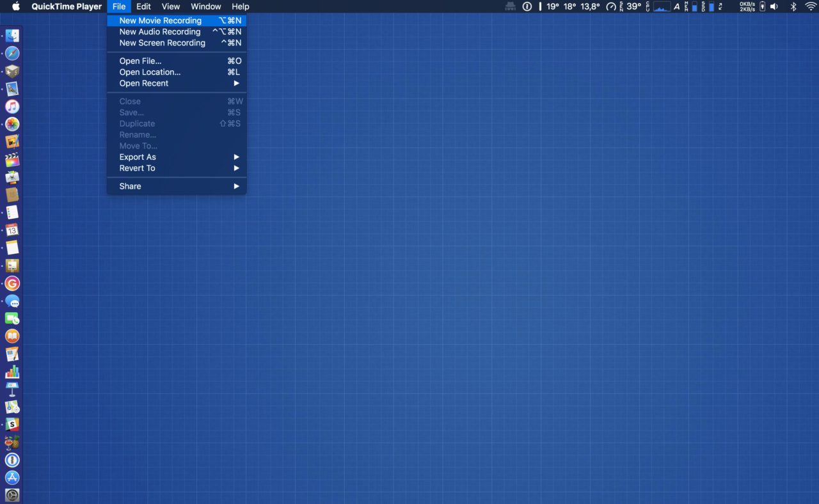Viewport: 819px width, 504px height.
Task: Choose Open File… menu item
Action: [x=177, y=61]
